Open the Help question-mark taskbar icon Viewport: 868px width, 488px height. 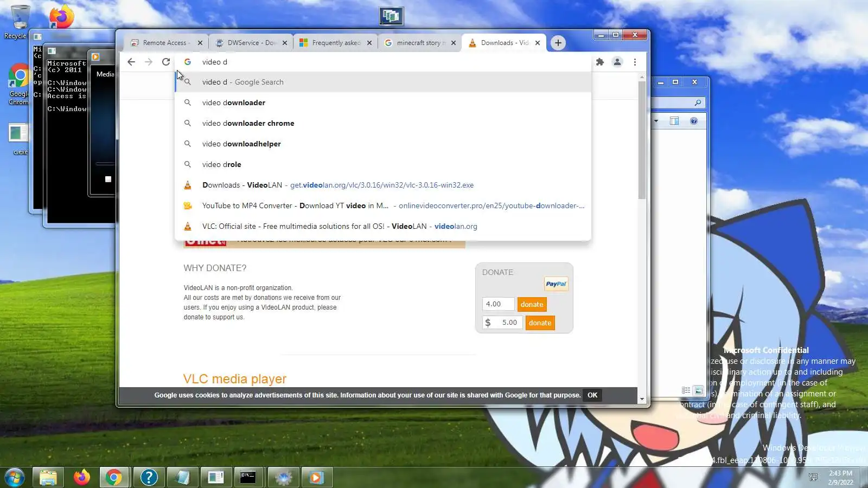[x=149, y=477]
